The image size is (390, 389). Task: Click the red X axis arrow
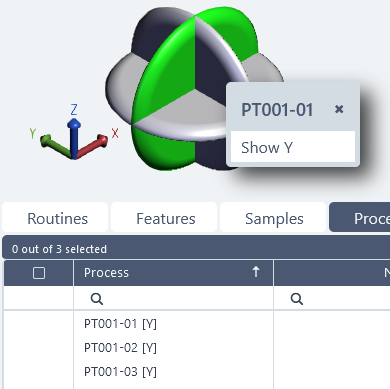[93, 146]
